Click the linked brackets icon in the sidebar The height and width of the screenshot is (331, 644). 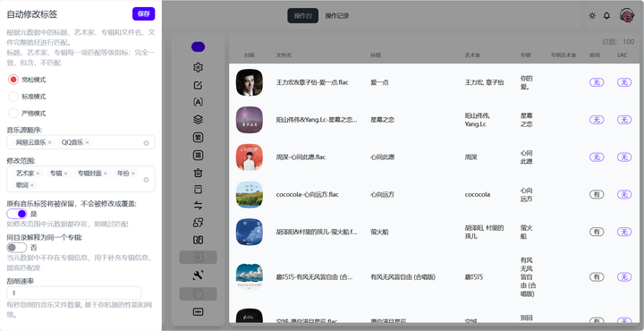tap(198, 240)
